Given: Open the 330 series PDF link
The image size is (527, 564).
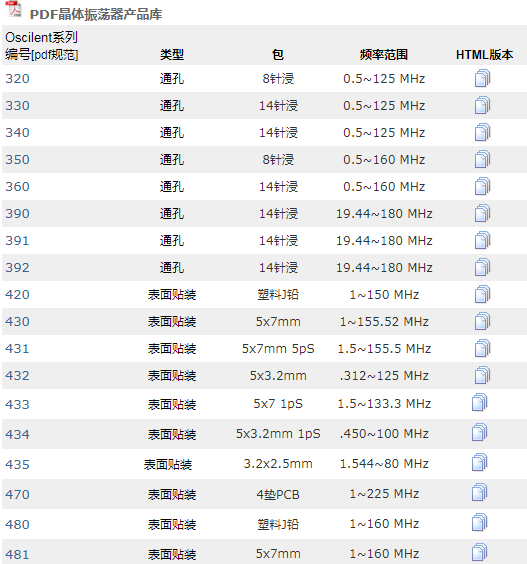Looking at the screenshot, I should point(17,105).
